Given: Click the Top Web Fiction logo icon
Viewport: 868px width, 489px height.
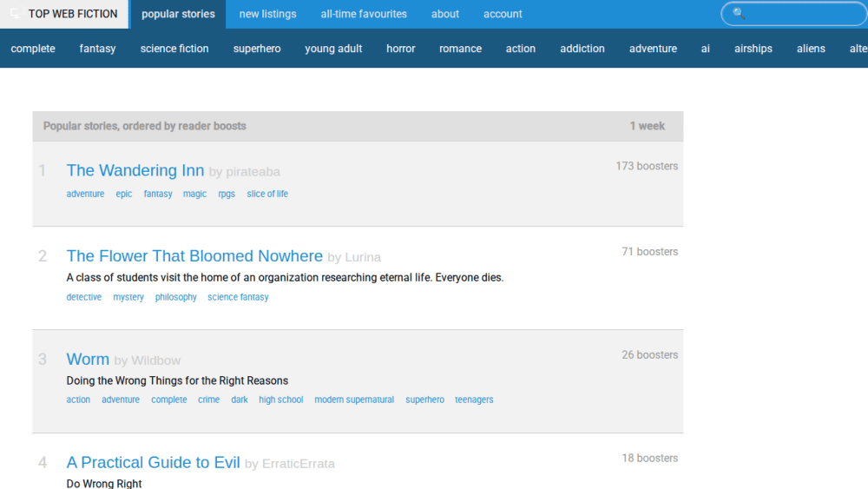Looking at the screenshot, I should [x=16, y=13].
